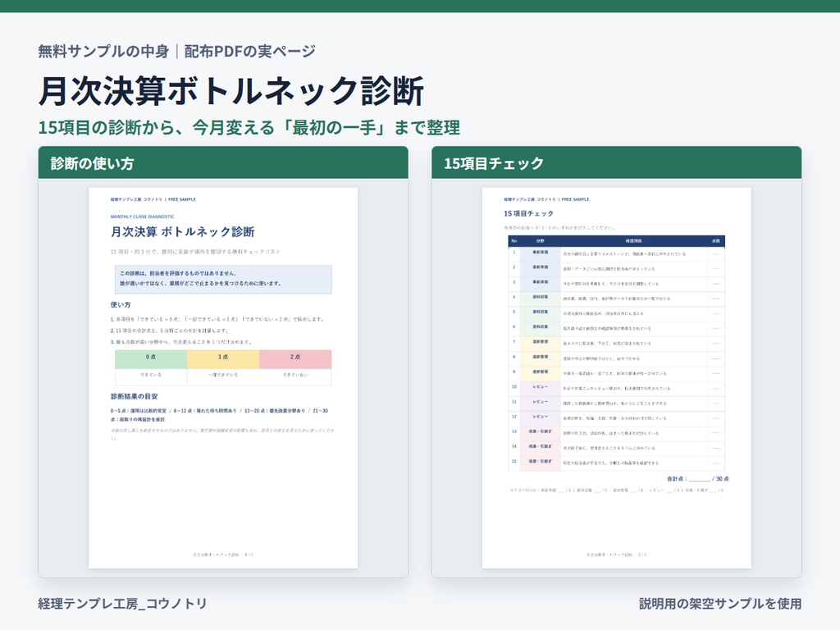
Task: Click the pink 2点 score cell
Action: point(295,359)
